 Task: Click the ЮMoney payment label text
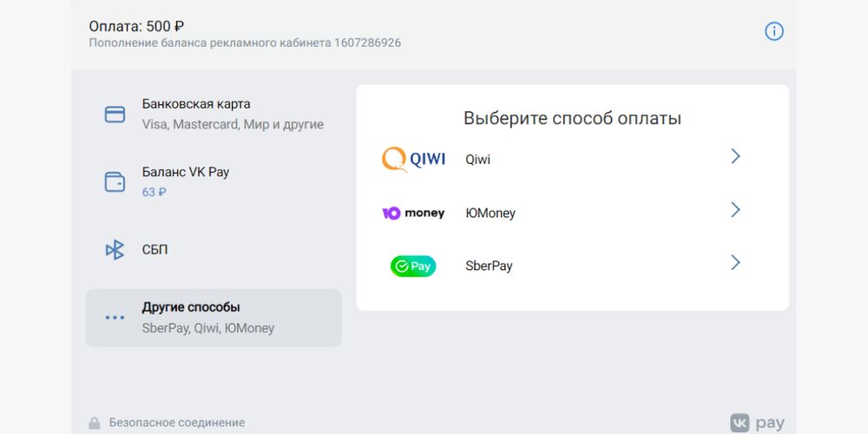click(x=490, y=213)
